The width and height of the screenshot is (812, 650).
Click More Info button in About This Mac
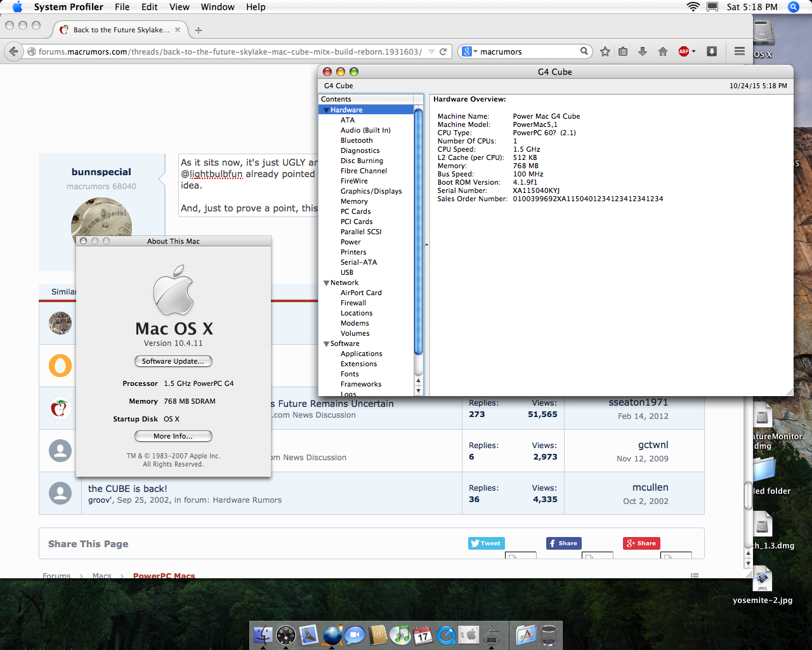pos(173,436)
